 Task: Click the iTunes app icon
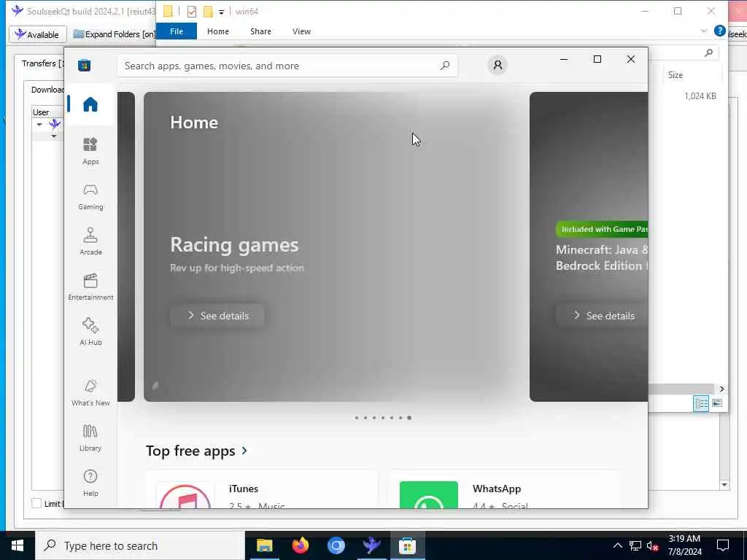coord(185,495)
